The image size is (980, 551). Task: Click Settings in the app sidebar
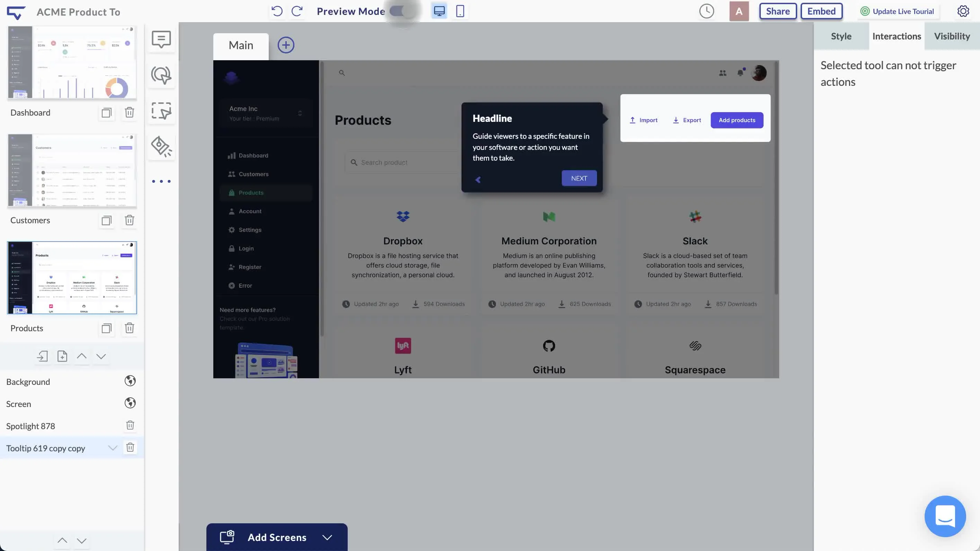click(x=266, y=230)
